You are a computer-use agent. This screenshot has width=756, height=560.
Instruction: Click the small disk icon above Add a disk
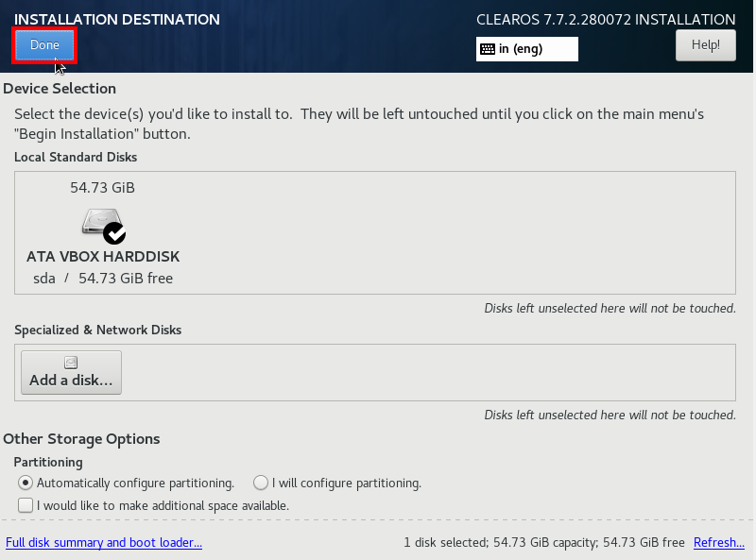(71, 363)
